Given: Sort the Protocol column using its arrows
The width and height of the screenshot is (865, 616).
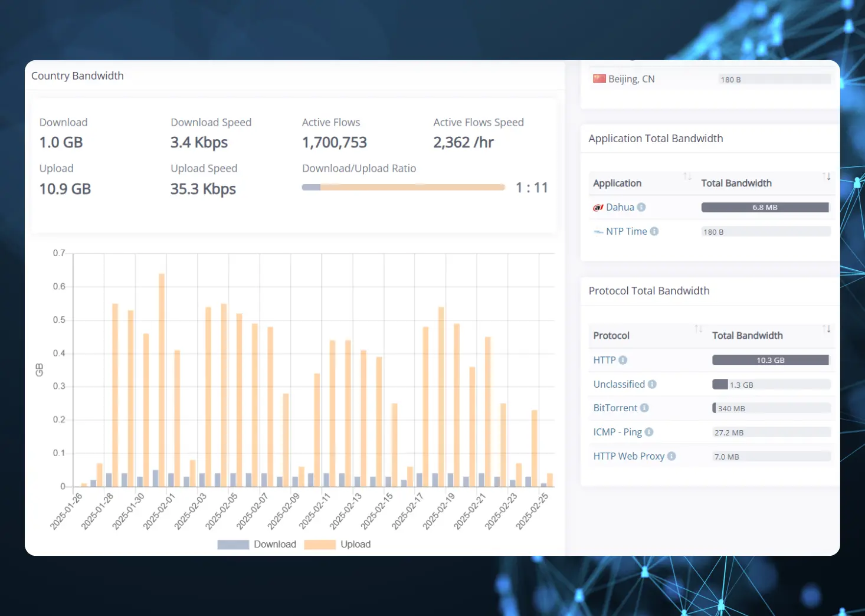Looking at the screenshot, I should coord(699,329).
